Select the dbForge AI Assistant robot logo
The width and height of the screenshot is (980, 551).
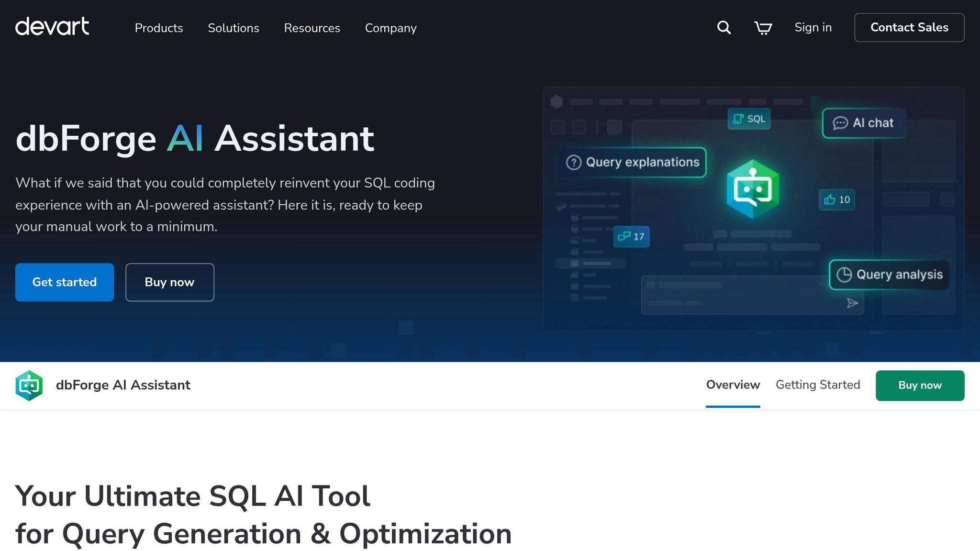(29, 385)
